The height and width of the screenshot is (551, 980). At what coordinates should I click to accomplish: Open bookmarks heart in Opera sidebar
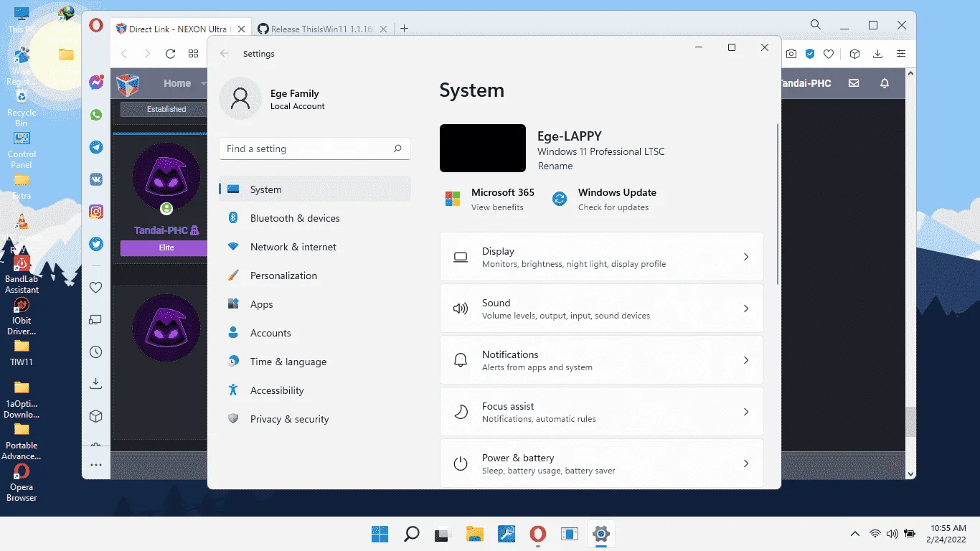(x=95, y=287)
